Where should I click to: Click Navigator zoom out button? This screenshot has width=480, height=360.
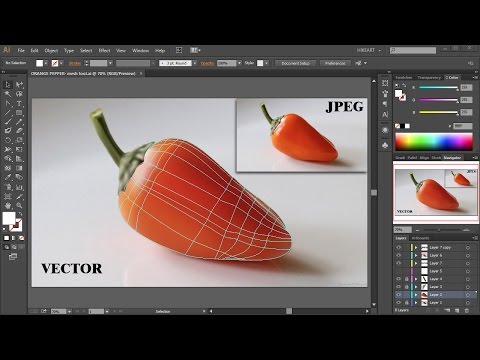pyautogui.click(x=418, y=230)
